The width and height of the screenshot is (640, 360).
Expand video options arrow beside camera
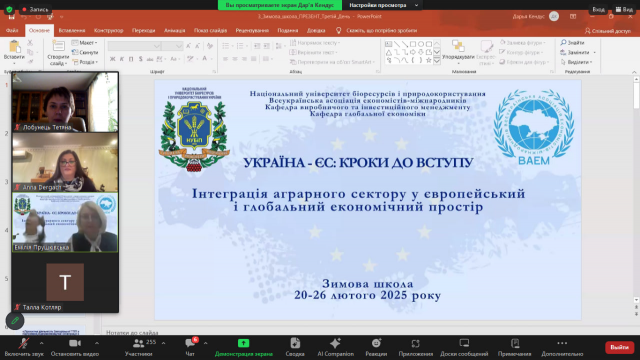97,343
